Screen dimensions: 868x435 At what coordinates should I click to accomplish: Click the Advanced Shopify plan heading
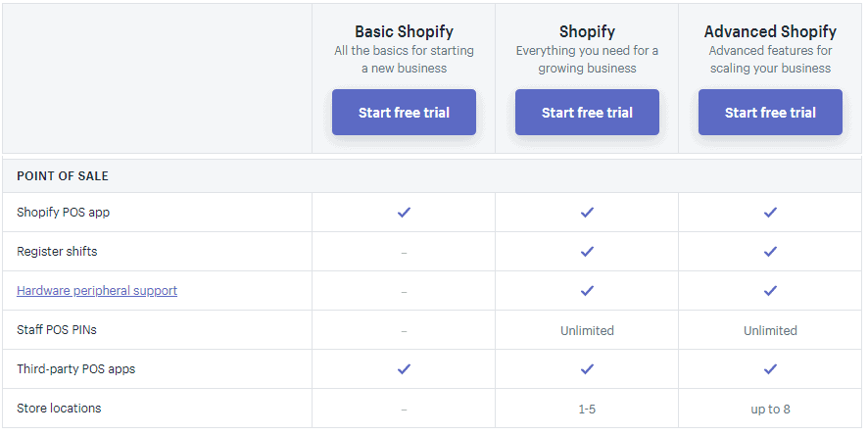pos(770,32)
